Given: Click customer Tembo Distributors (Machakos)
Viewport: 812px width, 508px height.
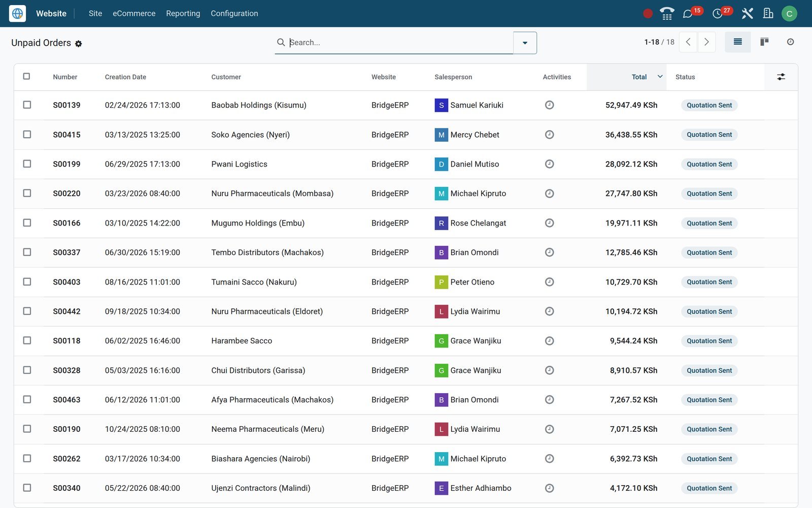Looking at the screenshot, I should click(x=267, y=252).
